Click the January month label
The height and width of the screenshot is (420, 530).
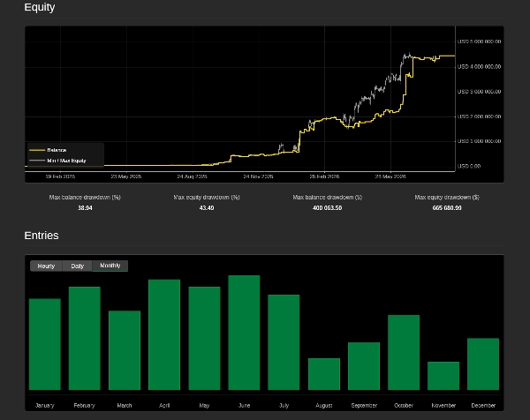click(x=45, y=406)
